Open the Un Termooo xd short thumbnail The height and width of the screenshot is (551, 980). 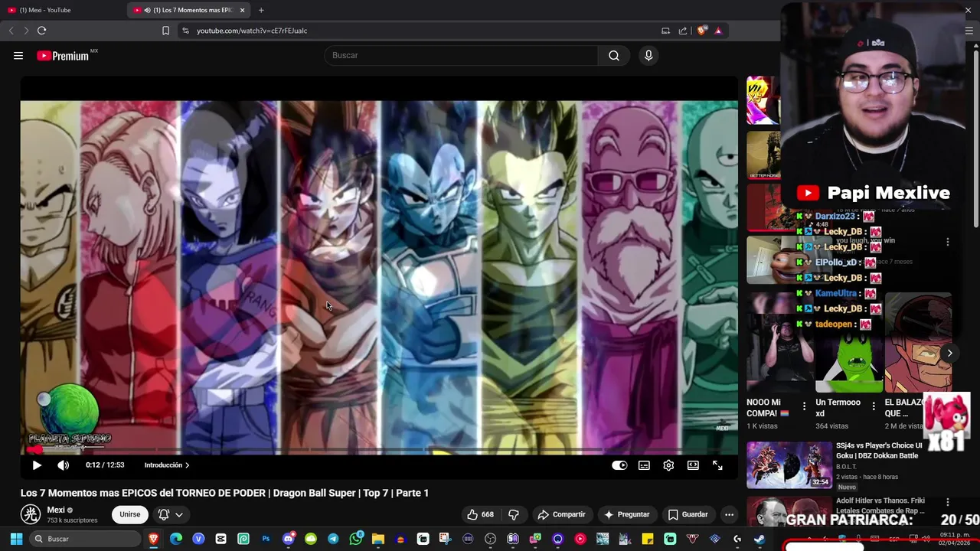(849, 343)
